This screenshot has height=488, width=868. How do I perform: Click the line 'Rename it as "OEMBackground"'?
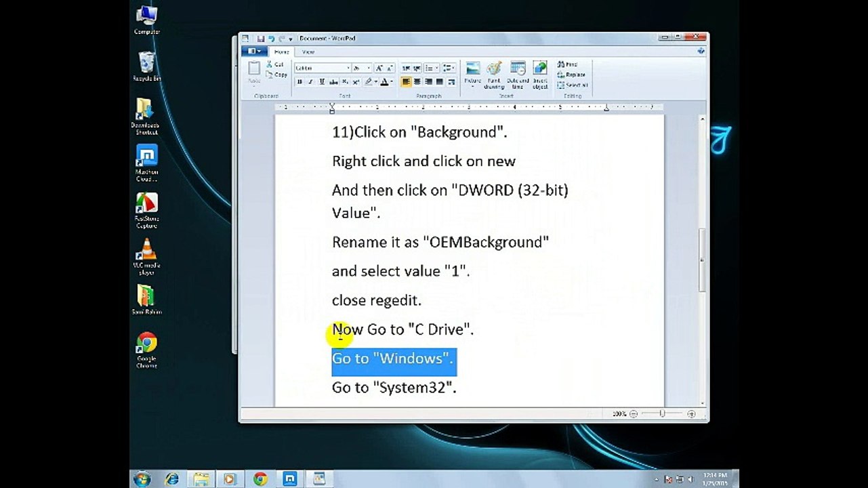coord(440,242)
